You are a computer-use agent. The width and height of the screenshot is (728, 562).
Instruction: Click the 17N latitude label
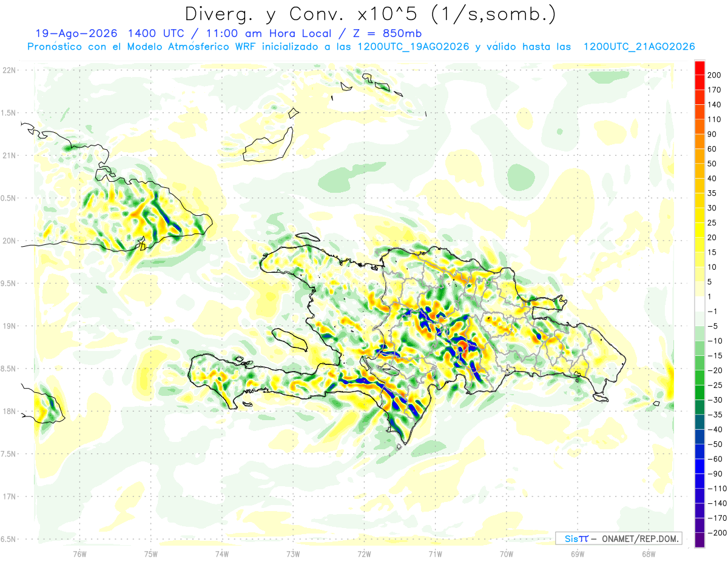(8, 497)
